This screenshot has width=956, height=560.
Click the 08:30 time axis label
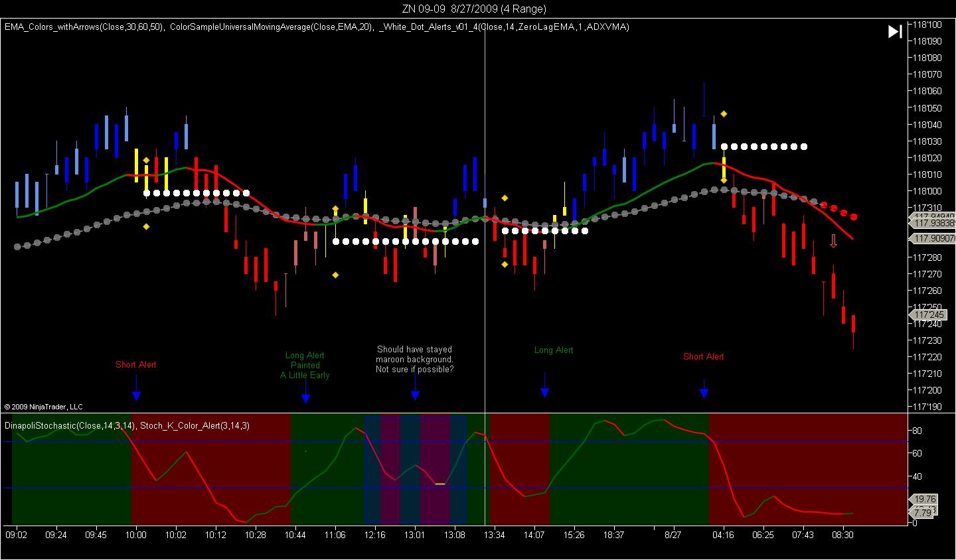coord(842,535)
